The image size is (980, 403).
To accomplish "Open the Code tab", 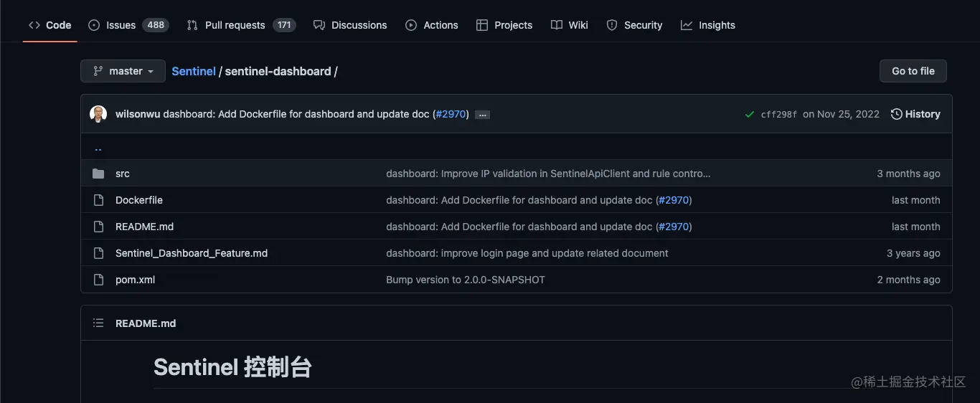I will tap(50, 25).
